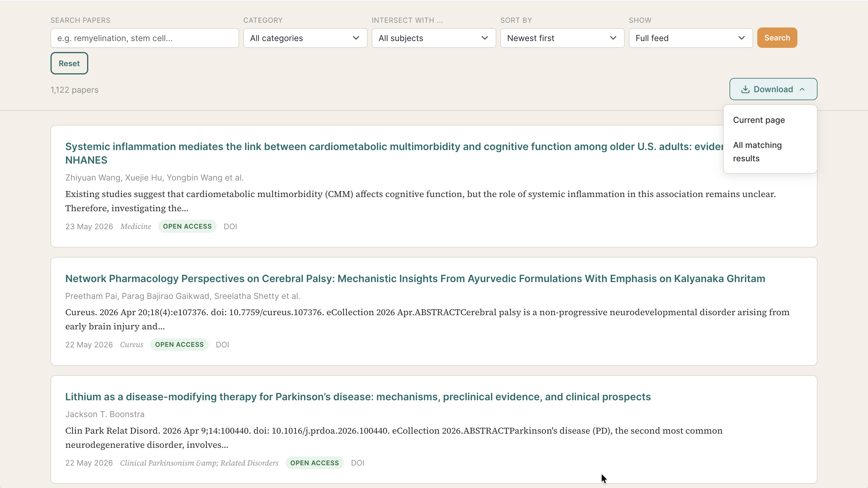This screenshot has width=868, height=488.
Task: Open the Lithium Parkinson's disease paper title
Action: tap(358, 397)
